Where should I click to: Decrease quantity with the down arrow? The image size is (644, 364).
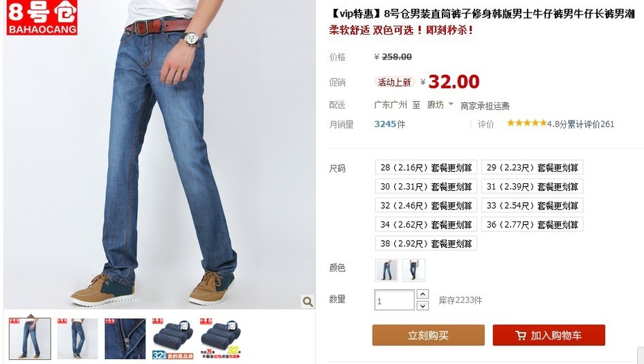click(422, 306)
